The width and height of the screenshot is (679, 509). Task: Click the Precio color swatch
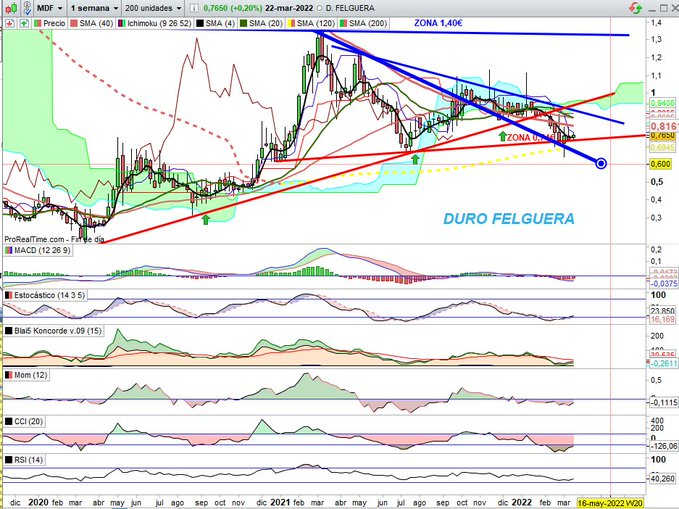click(38, 23)
